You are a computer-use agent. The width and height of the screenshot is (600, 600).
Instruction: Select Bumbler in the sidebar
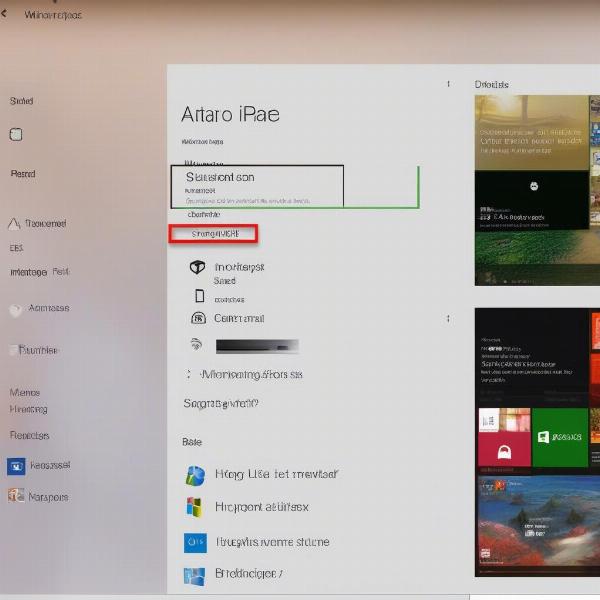tap(38, 350)
